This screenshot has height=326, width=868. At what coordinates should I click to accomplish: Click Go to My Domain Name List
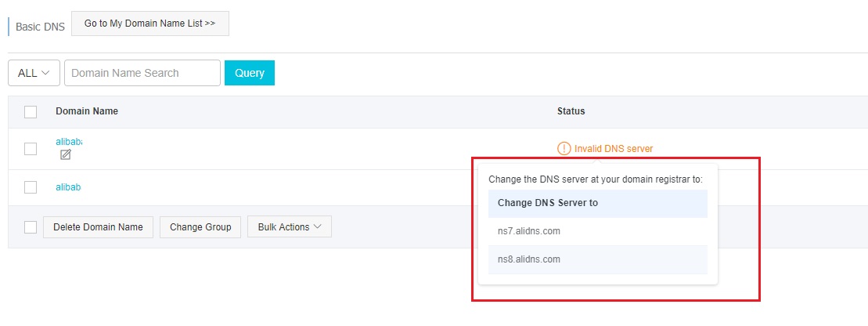point(149,24)
